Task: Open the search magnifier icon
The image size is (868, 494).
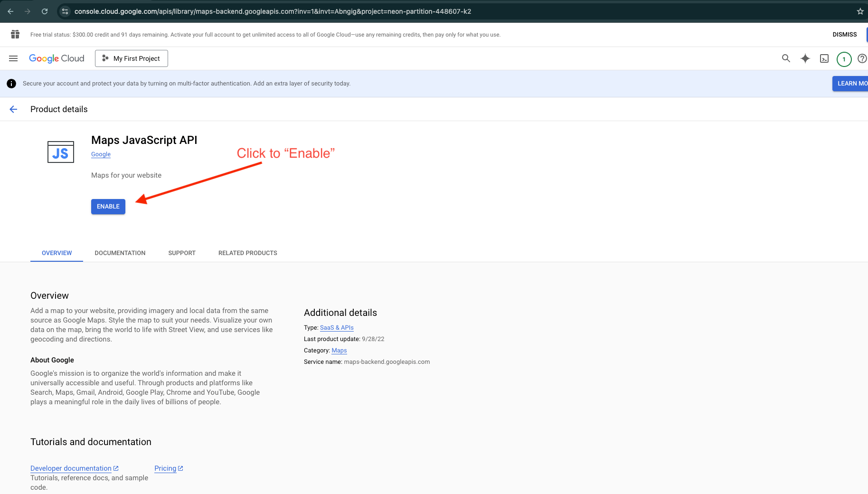Action: [786, 58]
